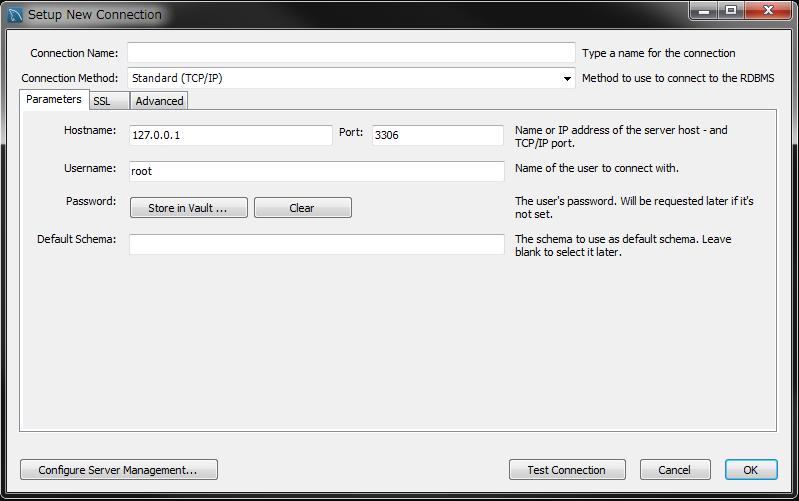Click the Default Schema label
799x501 pixels.
point(76,239)
